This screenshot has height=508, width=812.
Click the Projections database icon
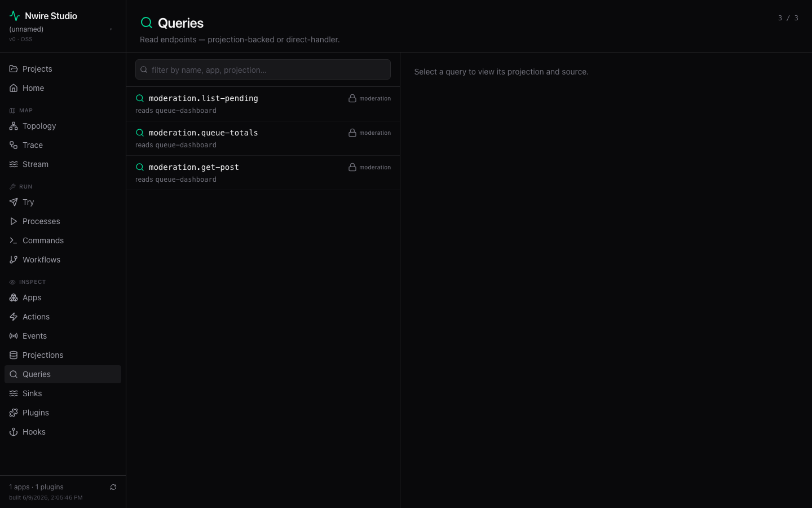[x=14, y=355]
